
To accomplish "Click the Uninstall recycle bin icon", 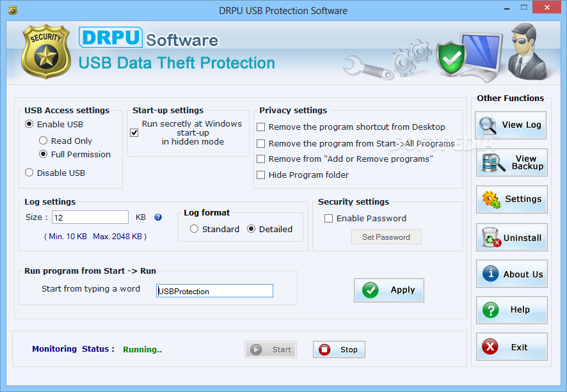I will pyautogui.click(x=491, y=237).
